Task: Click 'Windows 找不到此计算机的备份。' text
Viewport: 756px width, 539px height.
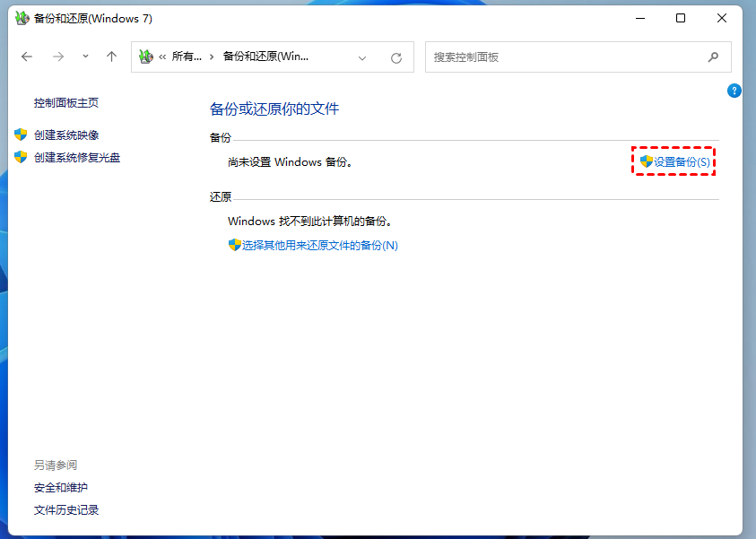Action: click(x=311, y=222)
